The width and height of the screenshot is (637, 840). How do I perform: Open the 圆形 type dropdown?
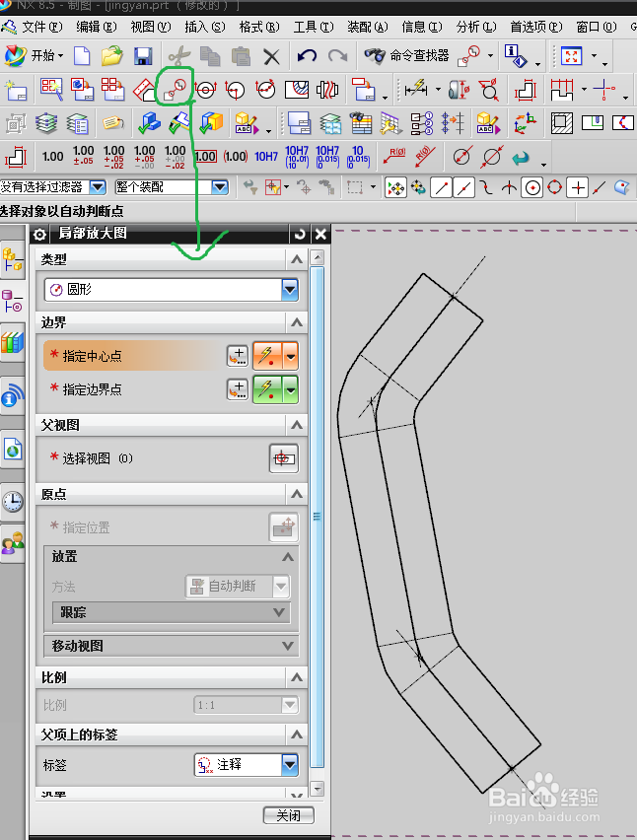tap(289, 290)
